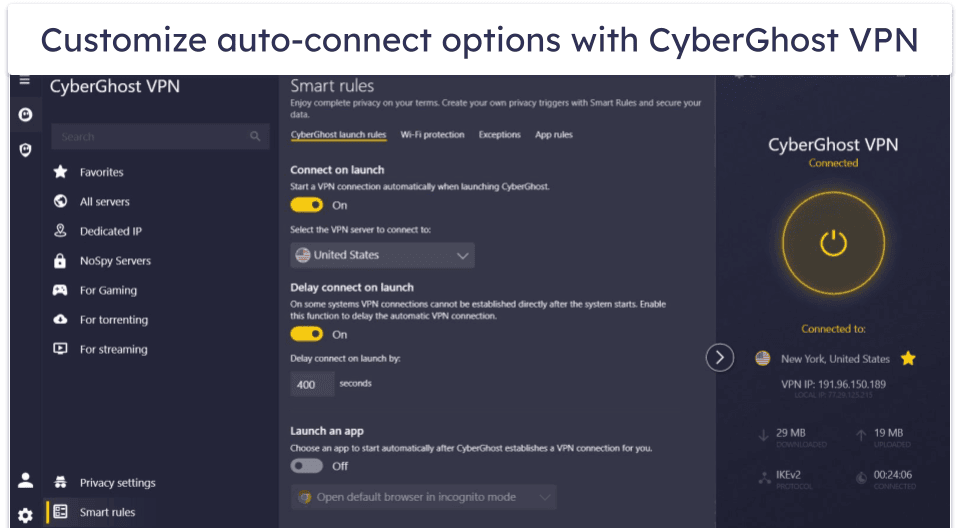Open the NoSpy Servers list

click(115, 261)
